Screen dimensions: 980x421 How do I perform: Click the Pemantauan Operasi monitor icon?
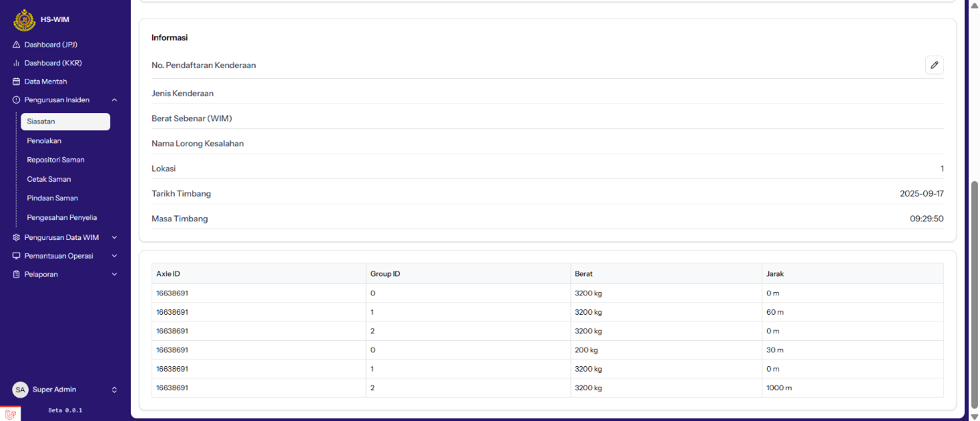pyautogui.click(x=16, y=256)
